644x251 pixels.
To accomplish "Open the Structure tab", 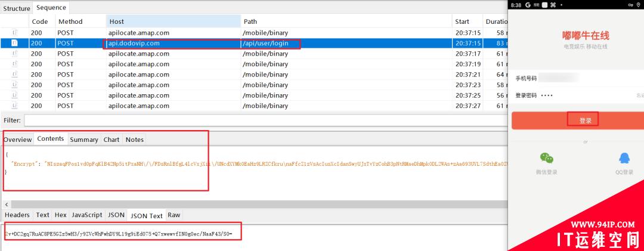I will click(17, 8).
